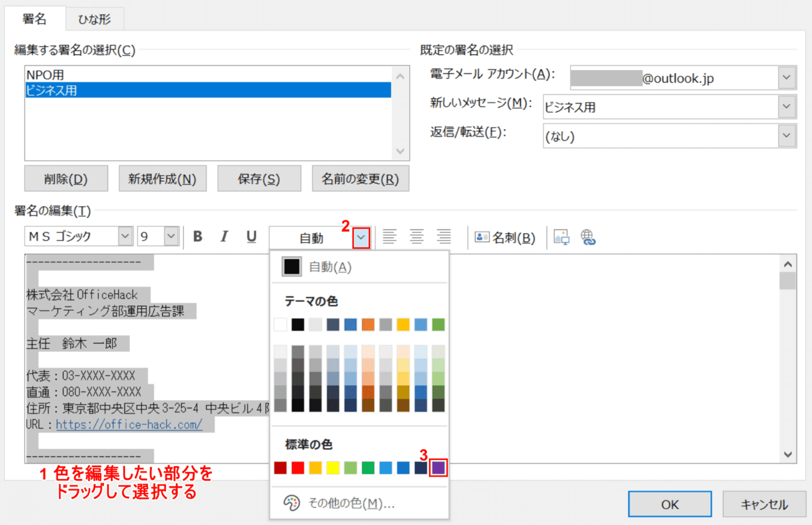The width and height of the screenshot is (812, 525).
Task: Click the 新規作成(N) button
Action: pyautogui.click(x=162, y=179)
